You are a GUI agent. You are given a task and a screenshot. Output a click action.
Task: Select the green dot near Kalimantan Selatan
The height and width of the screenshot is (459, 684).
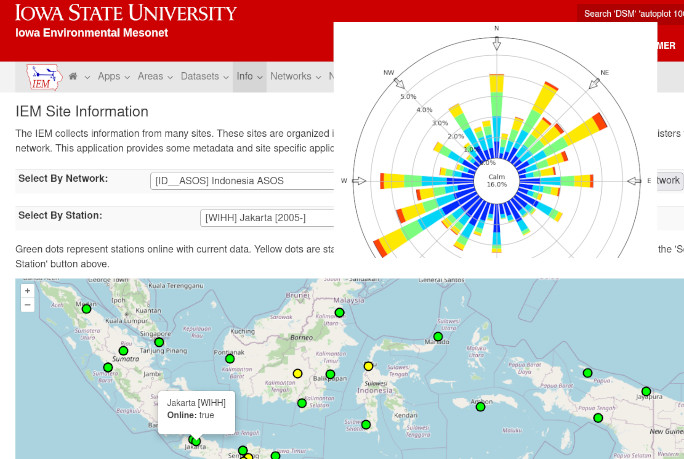pyautogui.click(x=302, y=404)
